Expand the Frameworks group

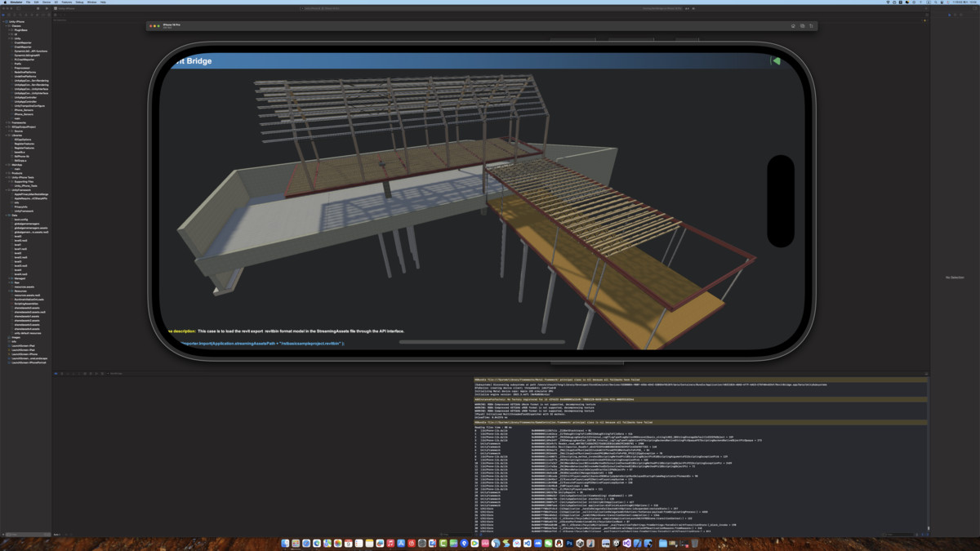pyautogui.click(x=6, y=122)
